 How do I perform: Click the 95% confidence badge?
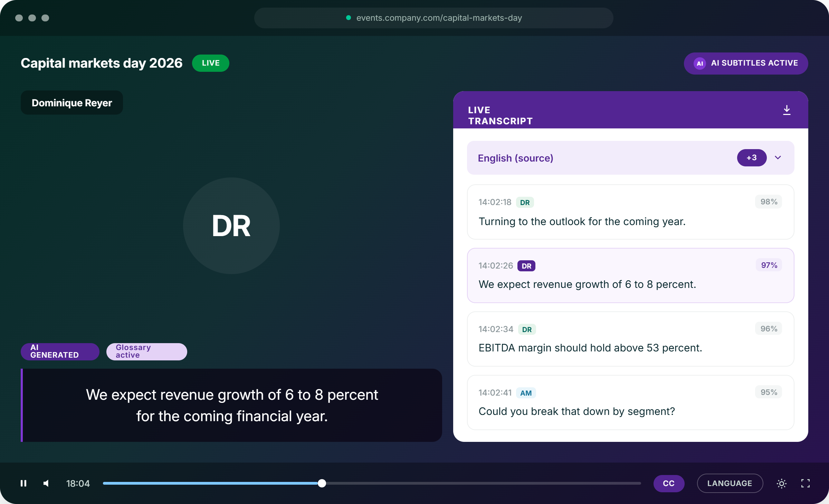pos(769,392)
